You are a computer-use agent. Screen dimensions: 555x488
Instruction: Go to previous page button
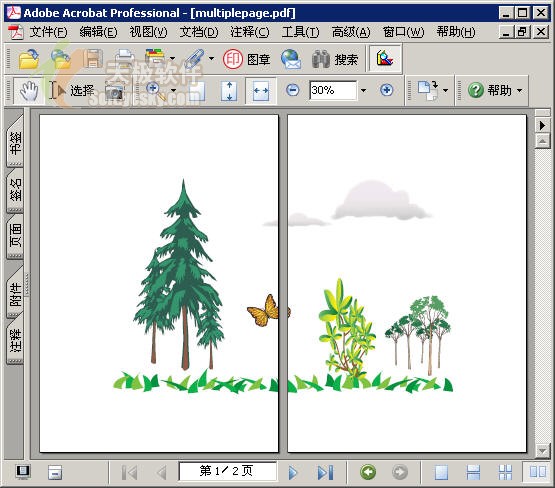[161, 472]
